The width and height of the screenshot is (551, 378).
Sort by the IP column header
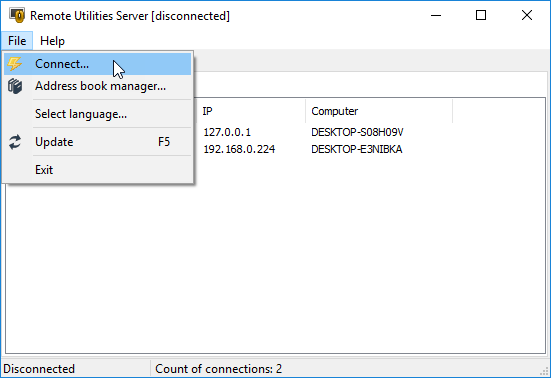click(249, 111)
